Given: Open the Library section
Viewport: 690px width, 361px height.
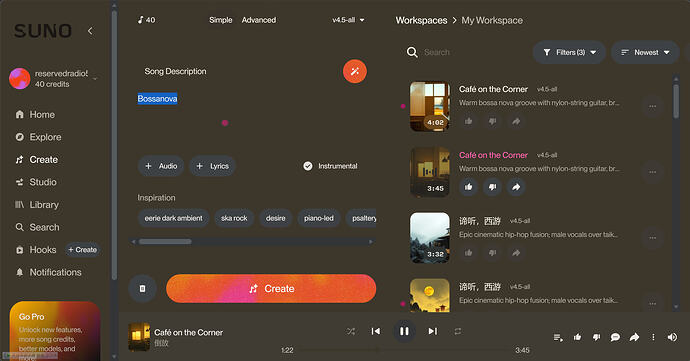Looking at the screenshot, I should point(37,205).
